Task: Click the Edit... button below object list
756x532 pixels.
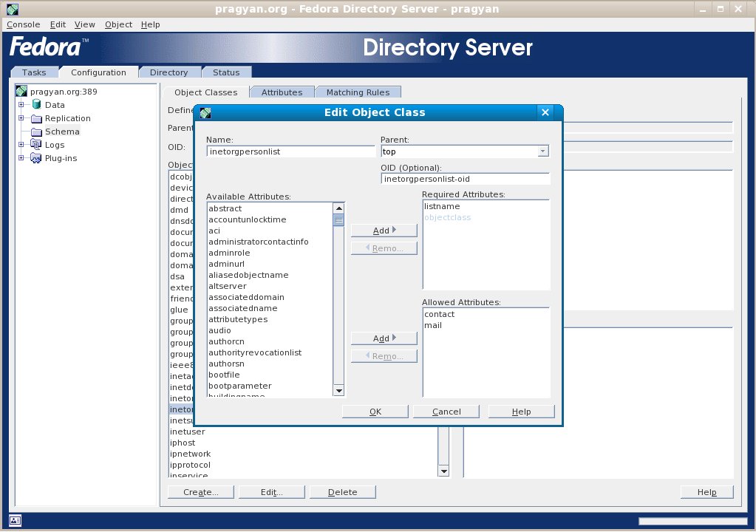Action: click(271, 492)
